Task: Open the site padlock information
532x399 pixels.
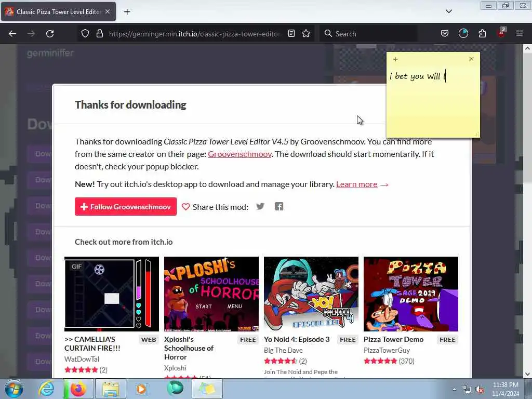Action: tap(99, 34)
